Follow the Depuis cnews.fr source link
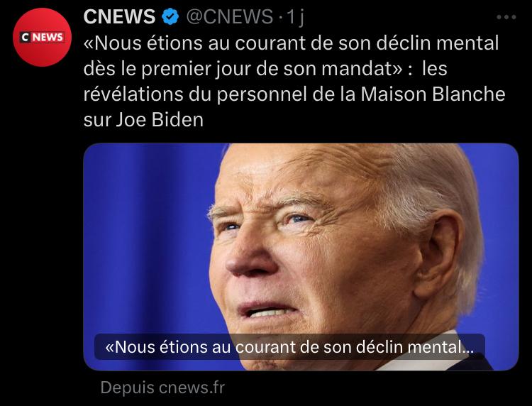Image resolution: width=532 pixels, height=406 pixels. click(162, 388)
